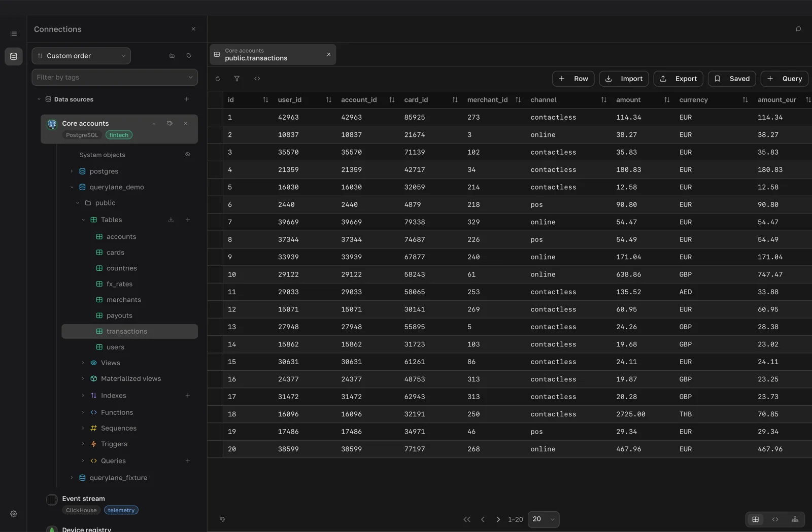Viewport: 812px width, 532px height.
Task: Click the tag icon beside Custom order
Action: tap(189, 56)
